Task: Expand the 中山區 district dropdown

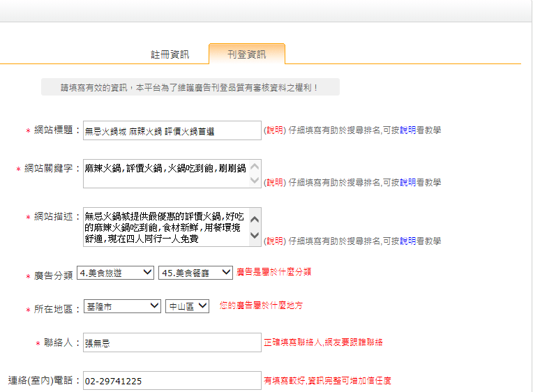Action: pos(187,306)
